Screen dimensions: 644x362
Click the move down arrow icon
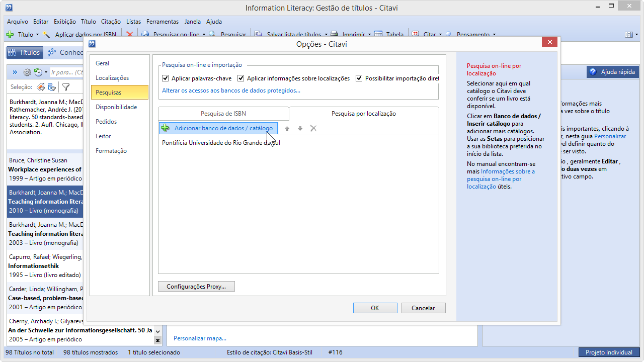(x=300, y=129)
